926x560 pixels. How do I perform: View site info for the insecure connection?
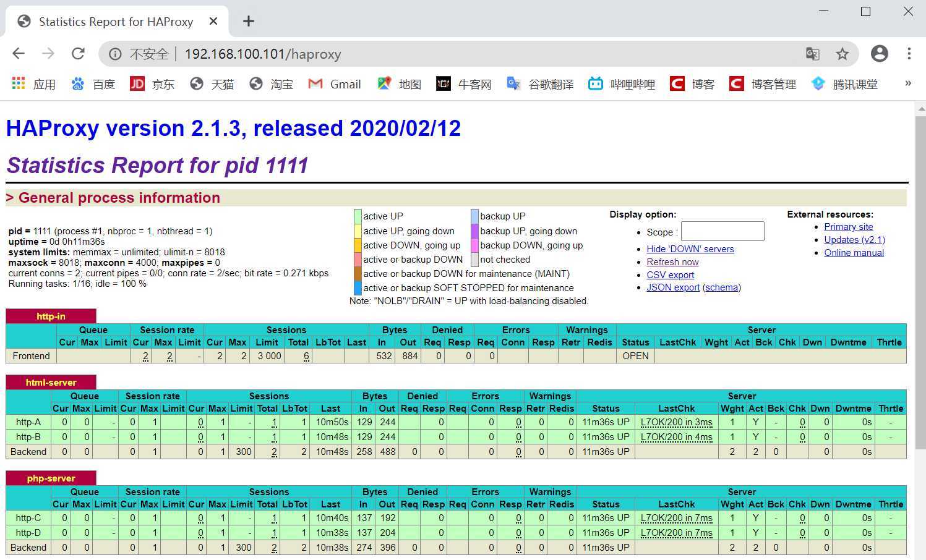[x=115, y=54]
